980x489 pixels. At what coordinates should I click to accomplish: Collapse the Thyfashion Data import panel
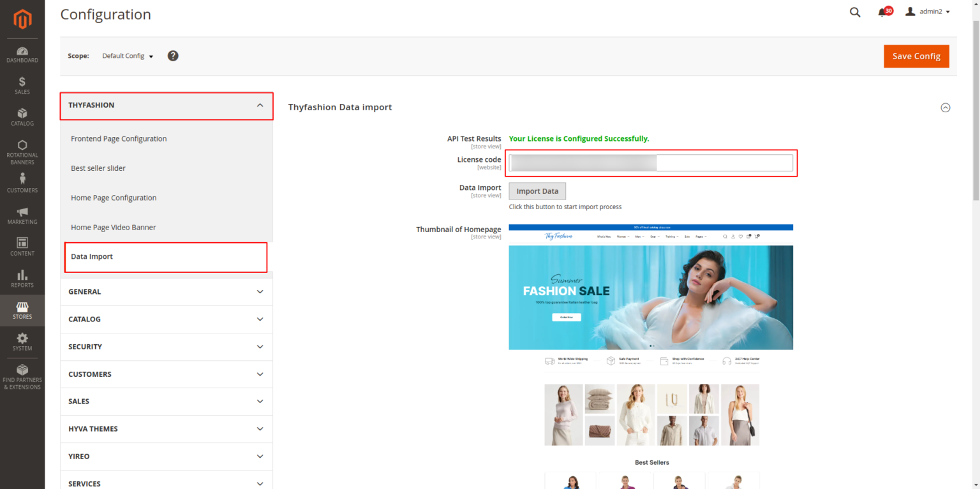tap(945, 108)
